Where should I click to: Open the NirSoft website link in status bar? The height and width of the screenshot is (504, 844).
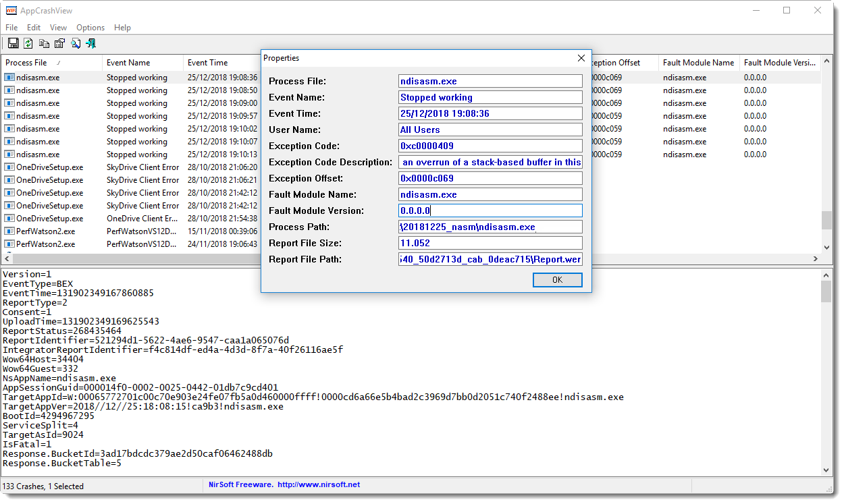(x=317, y=484)
